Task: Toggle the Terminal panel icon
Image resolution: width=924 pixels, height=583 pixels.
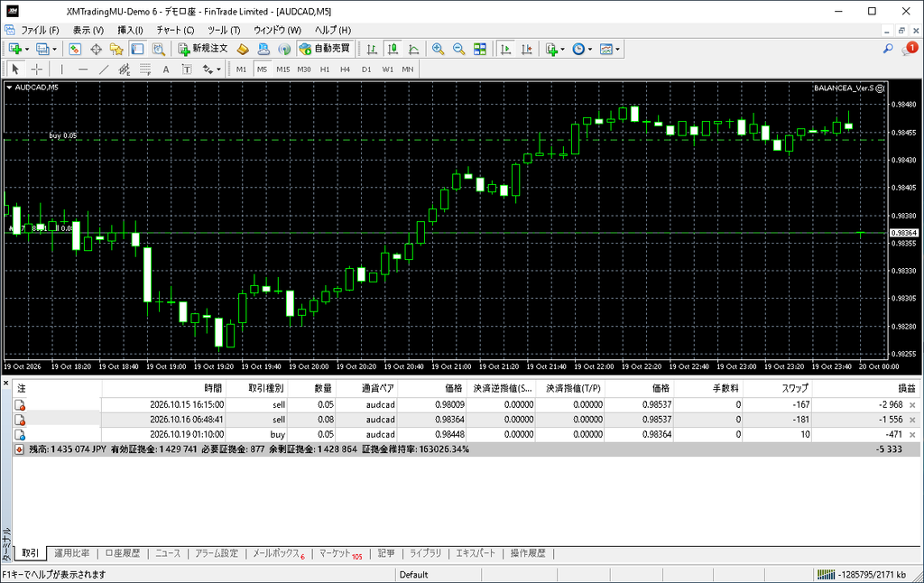Action: click(x=137, y=49)
